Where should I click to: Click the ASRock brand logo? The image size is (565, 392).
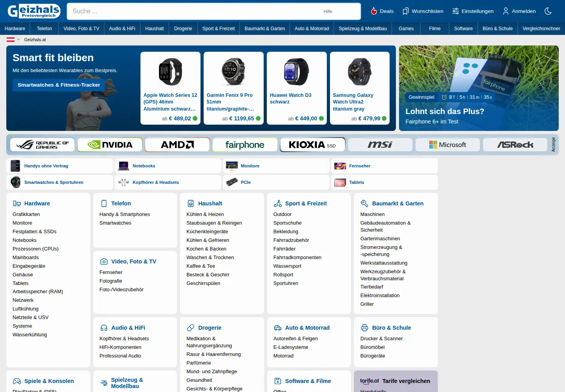(x=515, y=145)
